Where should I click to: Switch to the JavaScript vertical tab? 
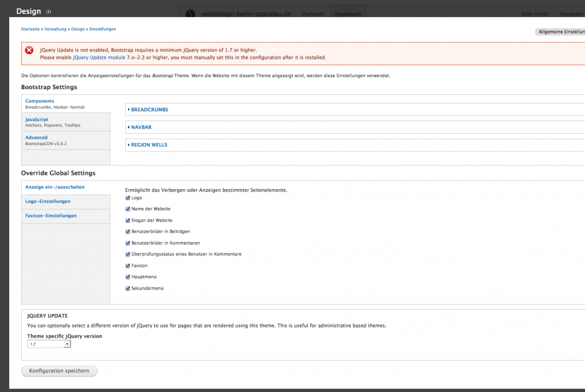(37, 119)
